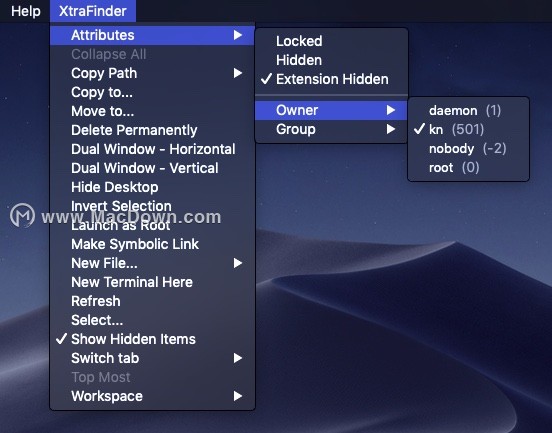
Task: Expand Attributes submenu arrow
Action: [238, 35]
